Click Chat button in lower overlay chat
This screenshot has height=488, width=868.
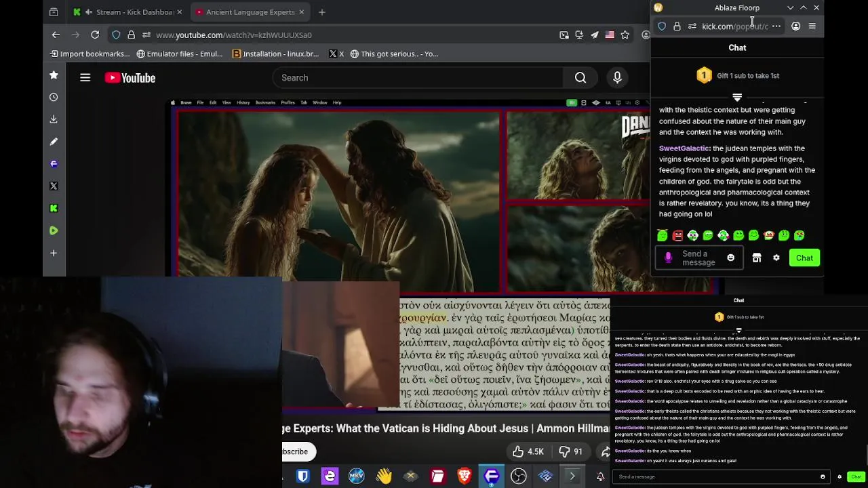(856, 476)
